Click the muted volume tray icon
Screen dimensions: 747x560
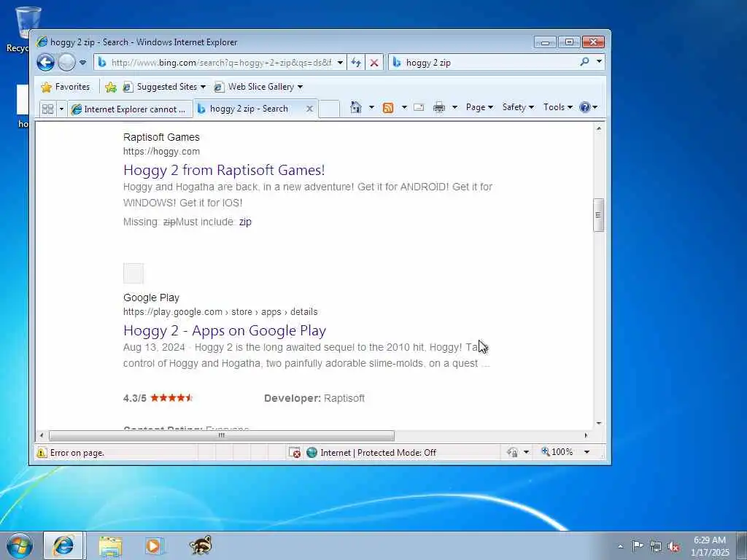click(673, 546)
